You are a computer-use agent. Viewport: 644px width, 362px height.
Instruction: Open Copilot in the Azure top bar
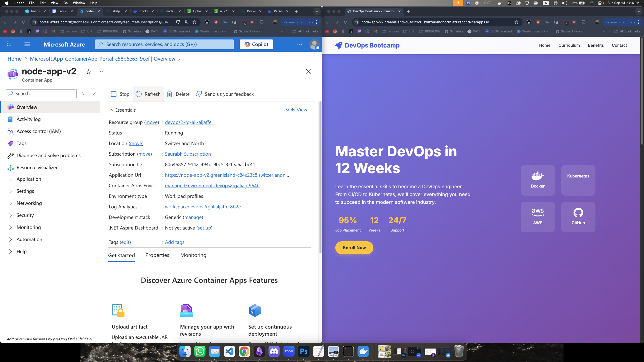tap(256, 44)
